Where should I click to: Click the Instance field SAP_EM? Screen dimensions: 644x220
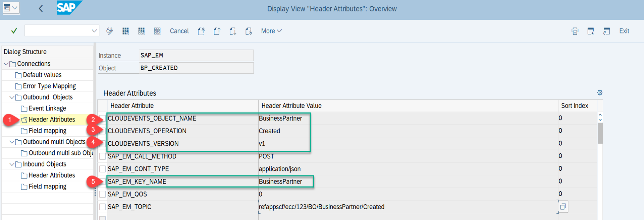pos(196,55)
